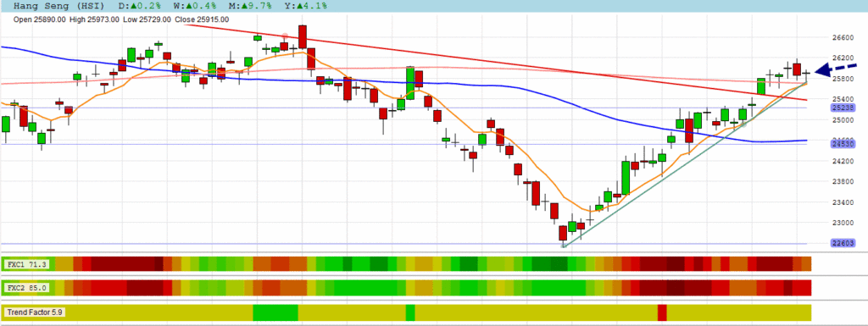Click the red segment in Trend Factor bar

(662, 312)
